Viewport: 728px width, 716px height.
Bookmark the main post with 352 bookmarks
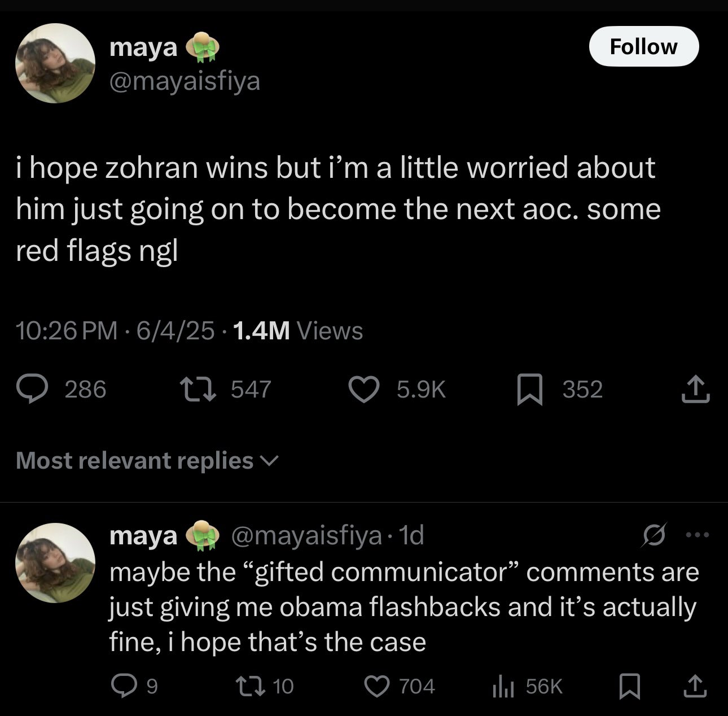click(x=529, y=390)
